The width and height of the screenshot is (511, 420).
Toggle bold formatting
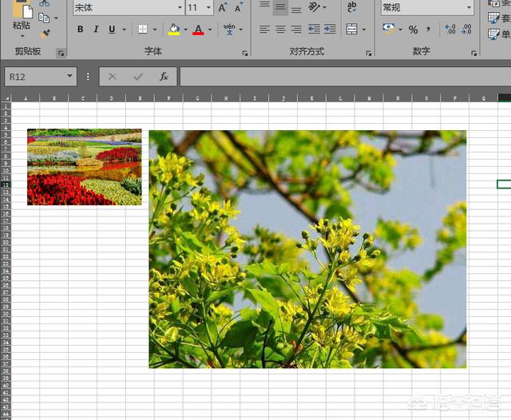point(80,30)
